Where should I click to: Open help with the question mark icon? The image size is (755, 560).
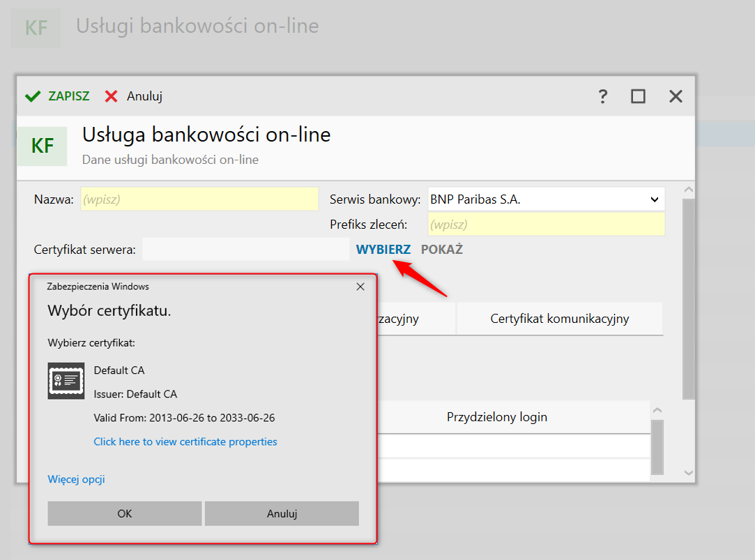[602, 96]
